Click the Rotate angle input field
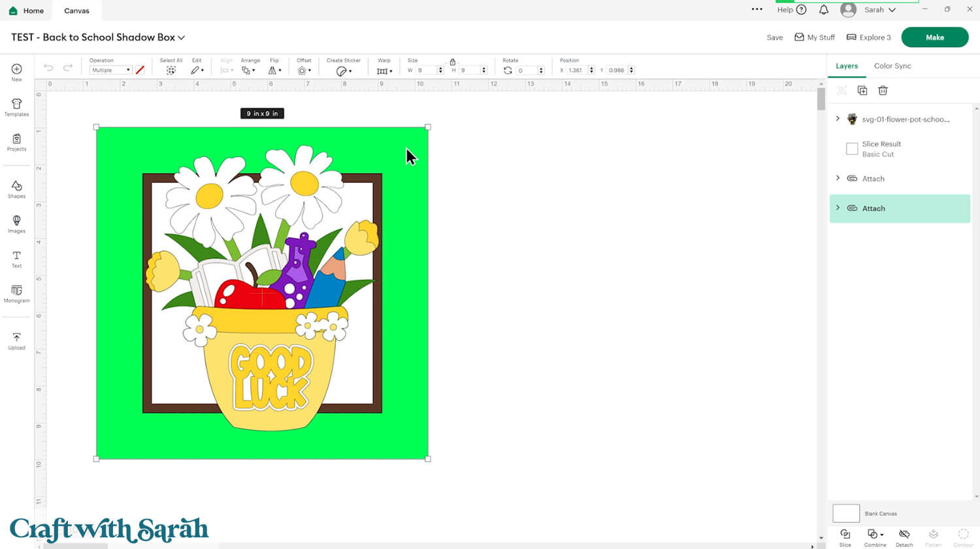The width and height of the screenshot is (980, 549). pyautogui.click(x=527, y=70)
